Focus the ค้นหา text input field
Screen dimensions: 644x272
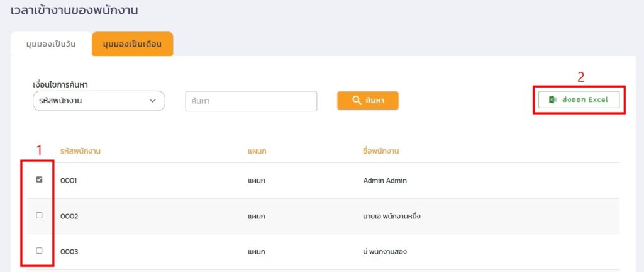[x=251, y=101]
